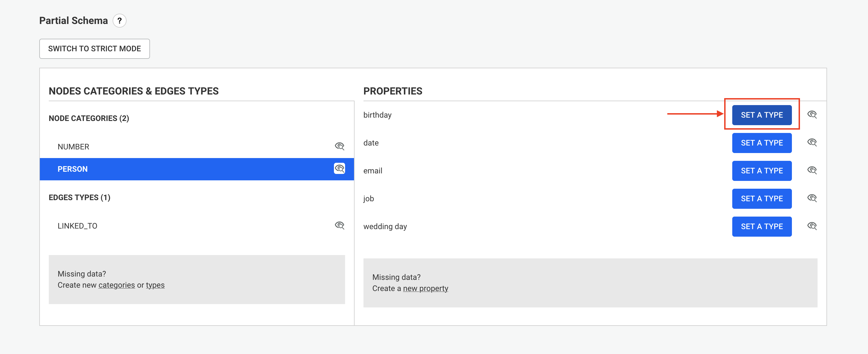
Task: Set a type for wedding day property
Action: coord(762,227)
